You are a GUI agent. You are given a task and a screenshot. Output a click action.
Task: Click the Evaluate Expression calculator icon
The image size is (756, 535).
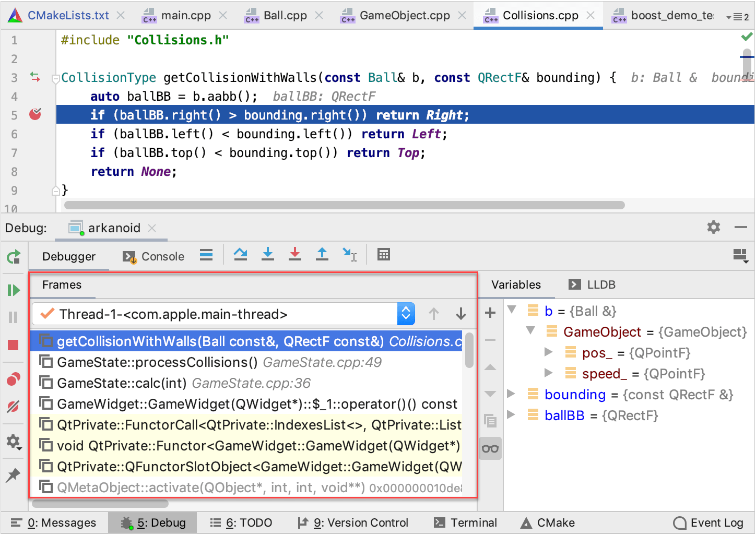pos(384,254)
